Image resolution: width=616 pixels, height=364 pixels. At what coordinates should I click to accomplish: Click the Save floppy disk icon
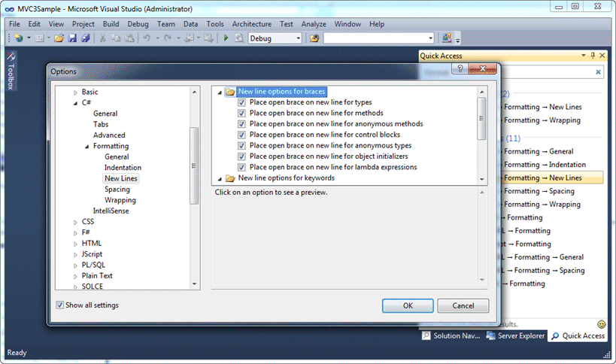pyautogui.click(x=72, y=38)
